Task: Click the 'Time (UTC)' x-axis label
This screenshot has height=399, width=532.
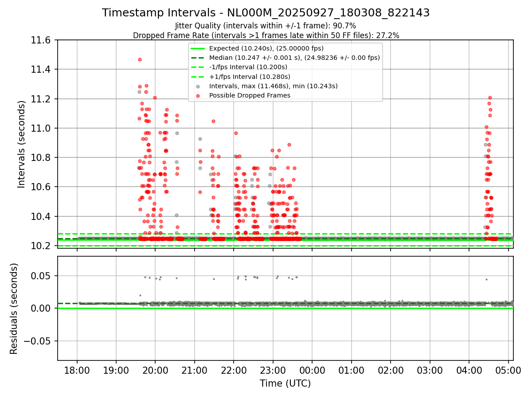Action: (285, 383)
